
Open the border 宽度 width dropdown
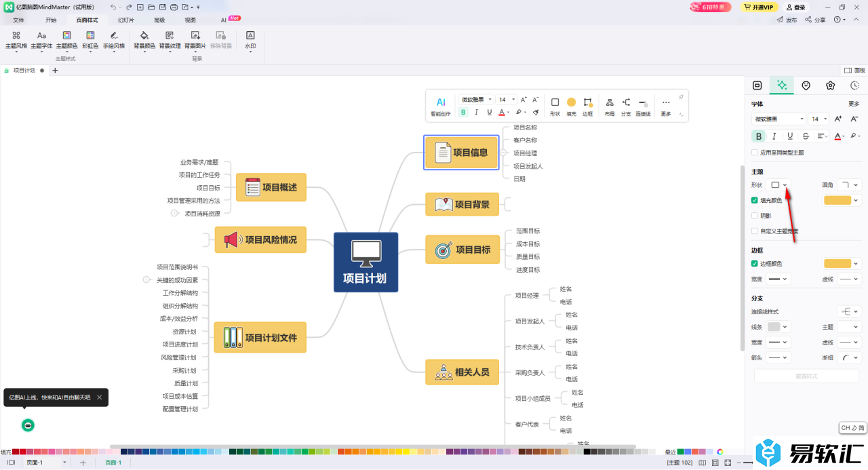[779, 279]
